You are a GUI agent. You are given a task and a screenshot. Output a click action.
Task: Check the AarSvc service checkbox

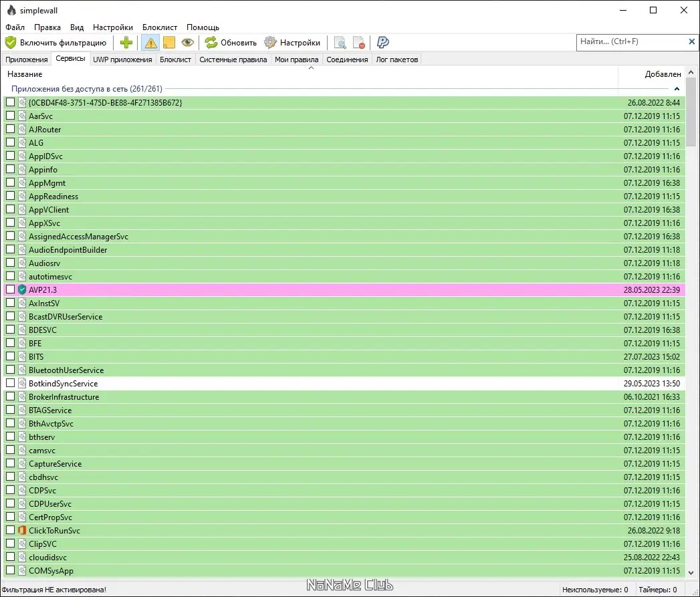10,116
